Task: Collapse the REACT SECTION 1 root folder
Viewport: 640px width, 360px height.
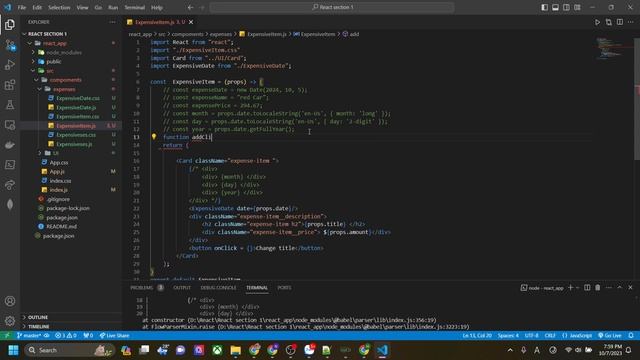Action: pos(24,34)
